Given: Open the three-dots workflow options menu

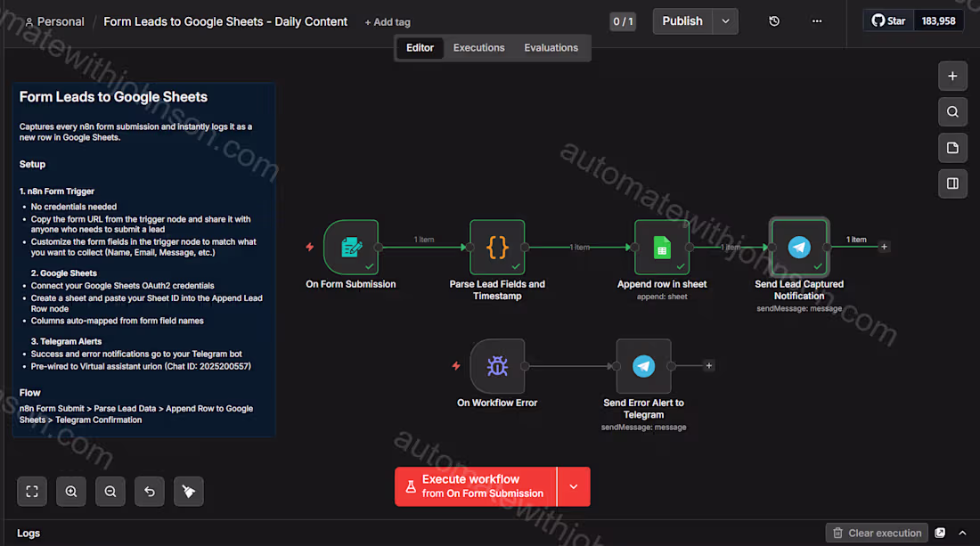Looking at the screenshot, I should tap(817, 21).
